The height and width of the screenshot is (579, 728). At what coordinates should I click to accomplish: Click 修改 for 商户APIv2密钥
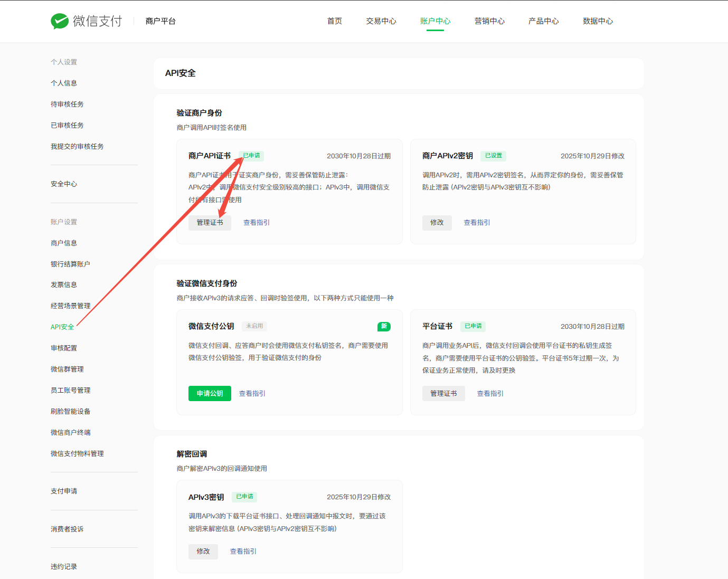[x=437, y=223]
